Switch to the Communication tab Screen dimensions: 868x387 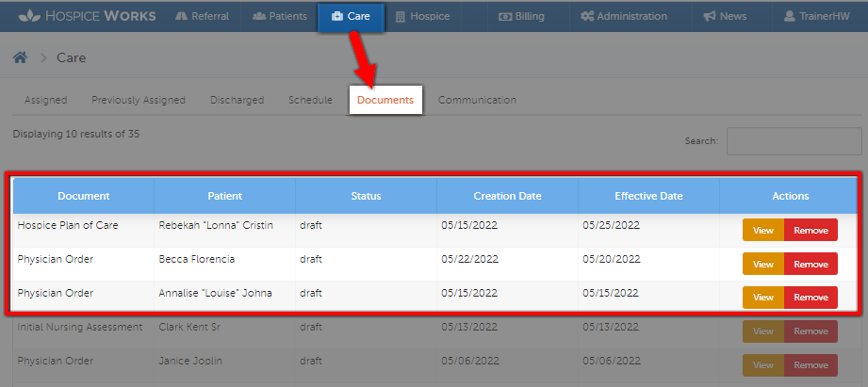click(477, 100)
